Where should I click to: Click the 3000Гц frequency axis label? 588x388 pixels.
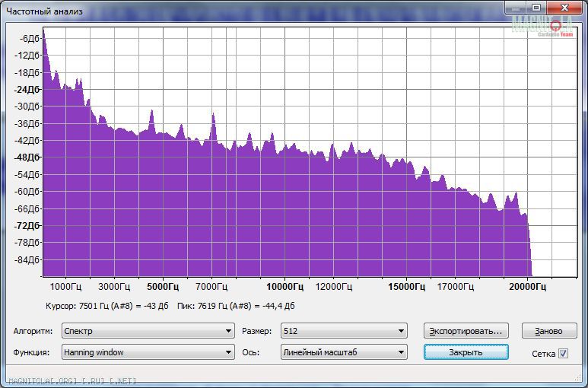coord(114,287)
